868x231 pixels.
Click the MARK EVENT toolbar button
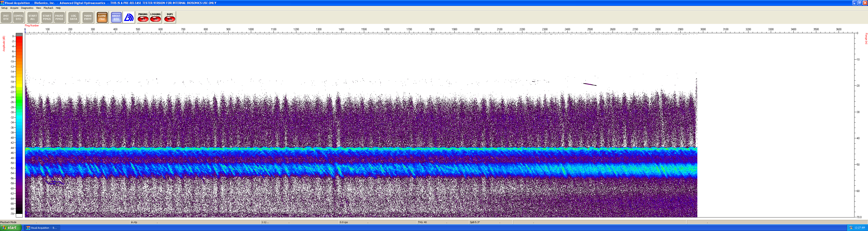(x=88, y=18)
